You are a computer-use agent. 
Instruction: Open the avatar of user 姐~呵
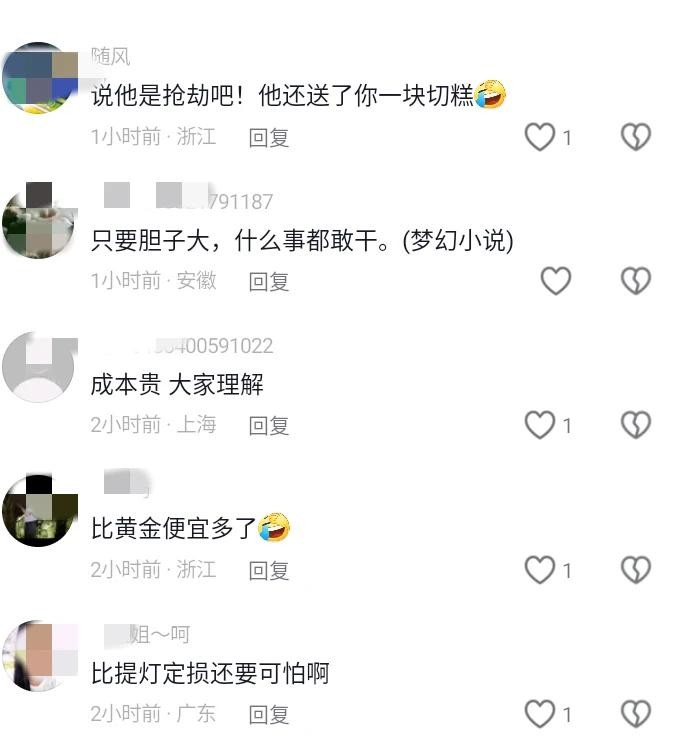[x=39, y=655]
